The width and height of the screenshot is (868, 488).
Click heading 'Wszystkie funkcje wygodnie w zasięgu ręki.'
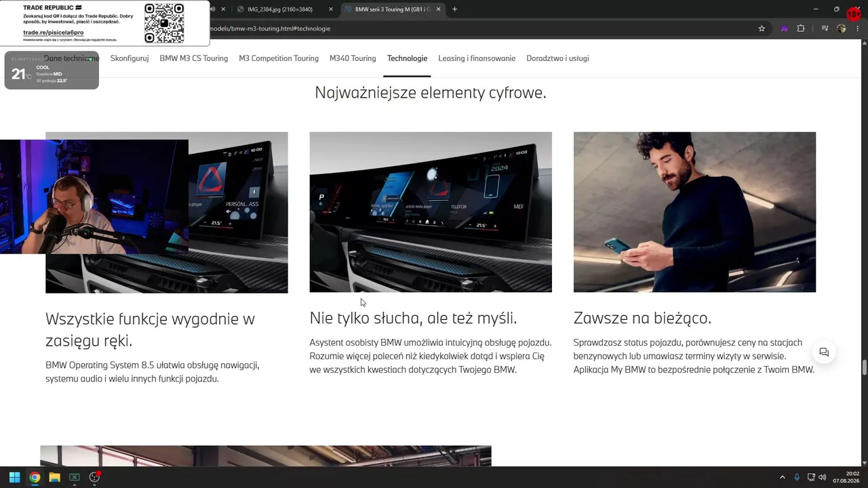(150, 329)
